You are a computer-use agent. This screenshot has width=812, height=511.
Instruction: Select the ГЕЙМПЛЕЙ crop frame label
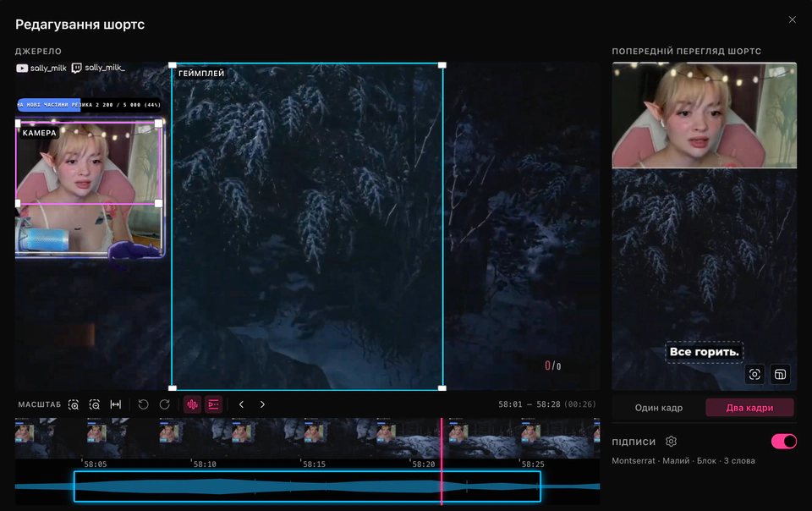(x=201, y=74)
